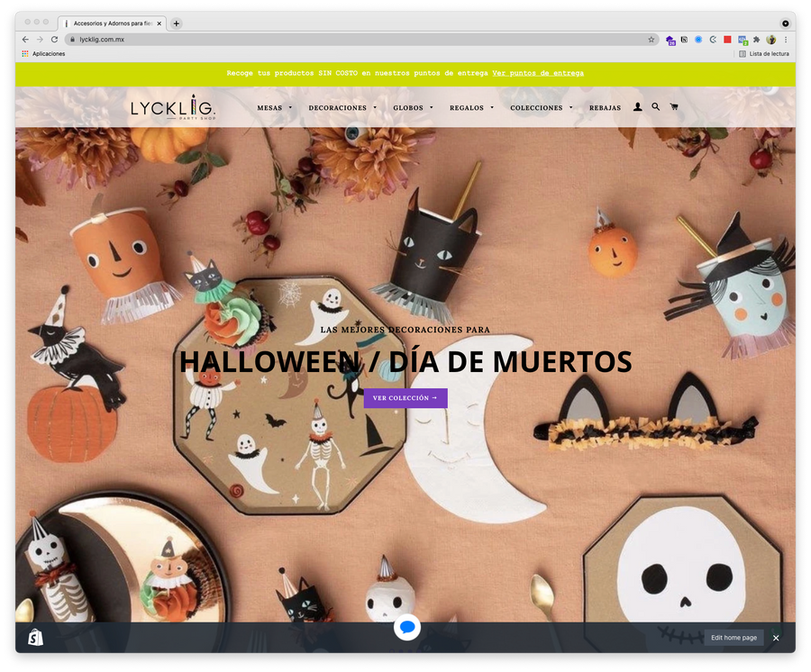Expand the GLOBOS dropdown arrow
Image resolution: width=811 pixels, height=672 pixels.
(x=432, y=107)
